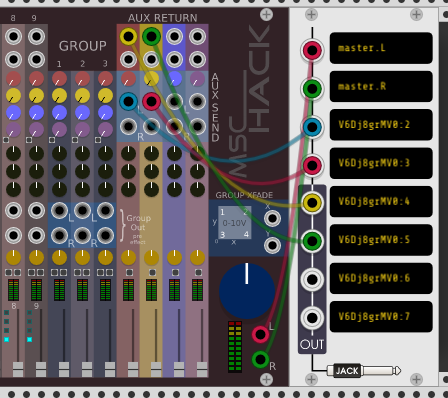Toggle the cyan lit button on channel 9

(29, 339)
